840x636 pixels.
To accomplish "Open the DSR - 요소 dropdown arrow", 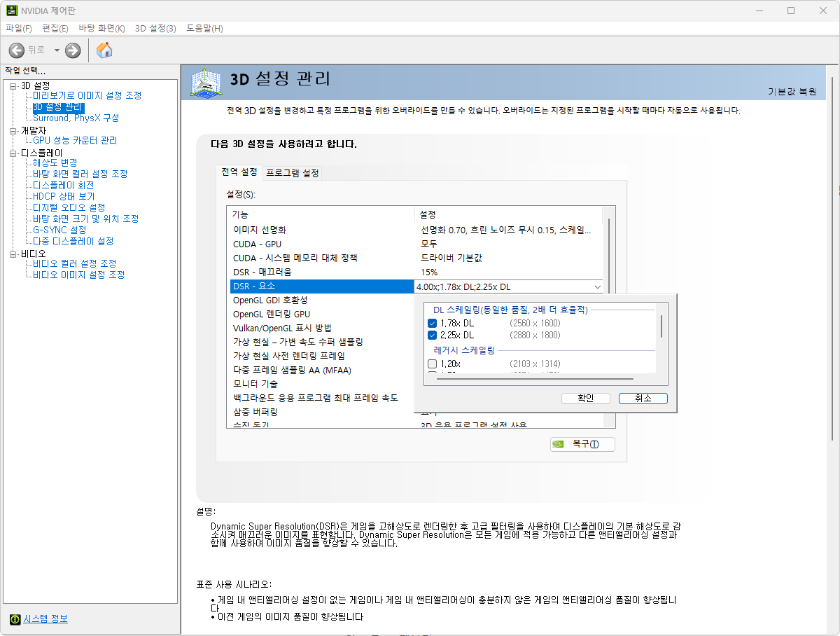I will [597, 286].
